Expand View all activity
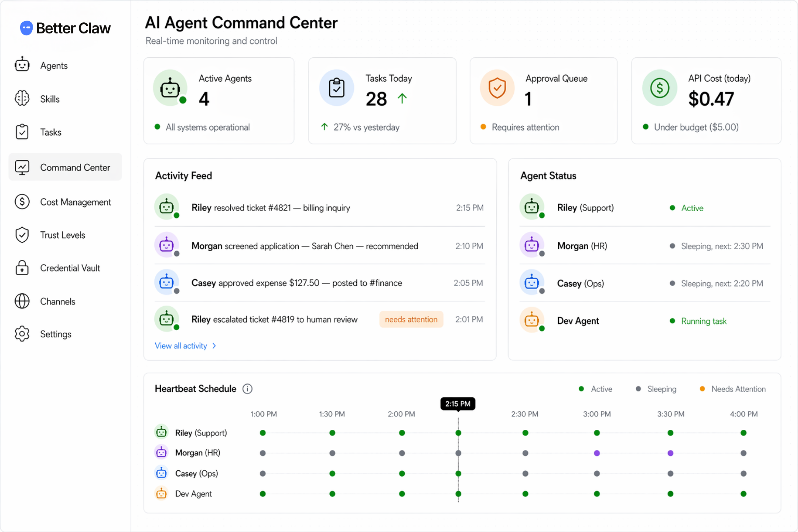 pos(185,346)
